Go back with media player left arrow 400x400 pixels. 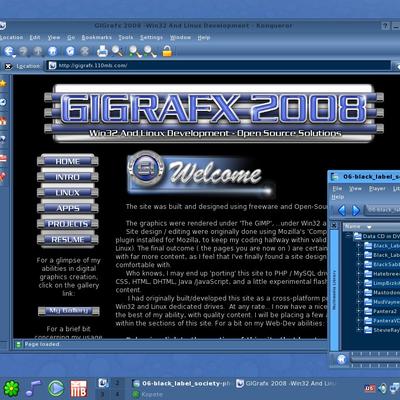coord(342,211)
